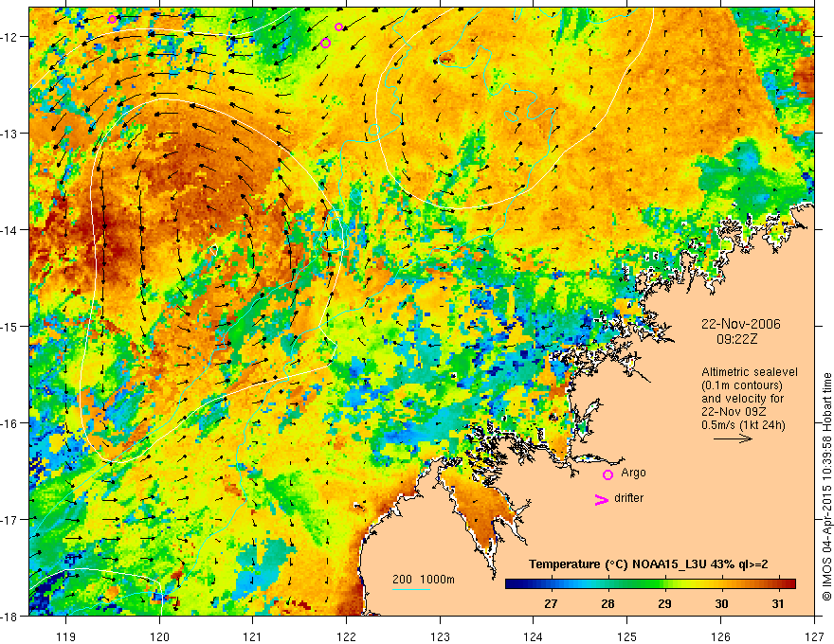The image size is (834, 644).
Task: Click the '200 1000m' depth contour label
Action: coord(424,580)
